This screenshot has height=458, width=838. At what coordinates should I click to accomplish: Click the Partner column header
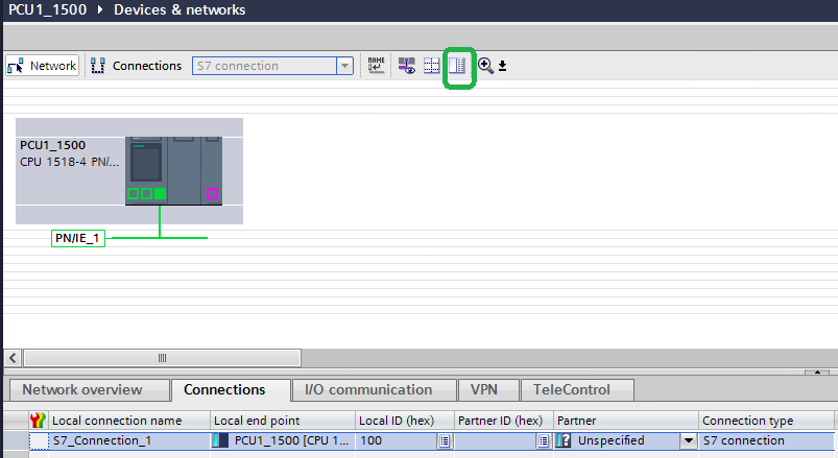626,421
